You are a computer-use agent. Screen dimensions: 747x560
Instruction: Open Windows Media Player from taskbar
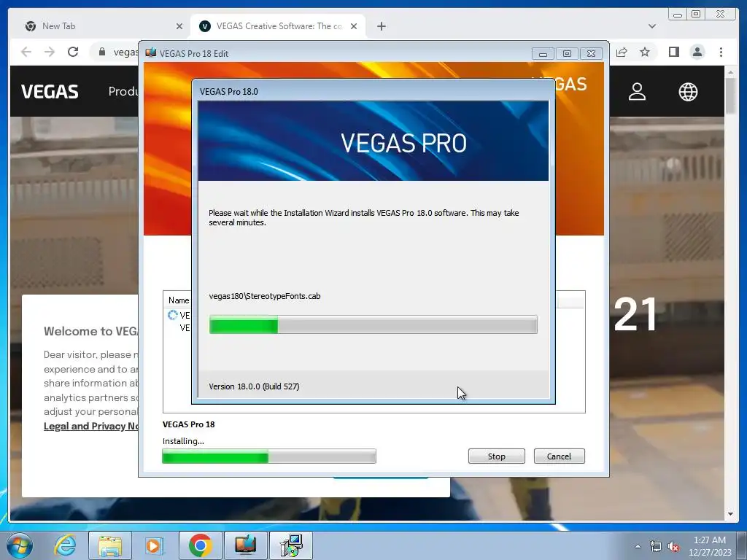pyautogui.click(x=154, y=545)
